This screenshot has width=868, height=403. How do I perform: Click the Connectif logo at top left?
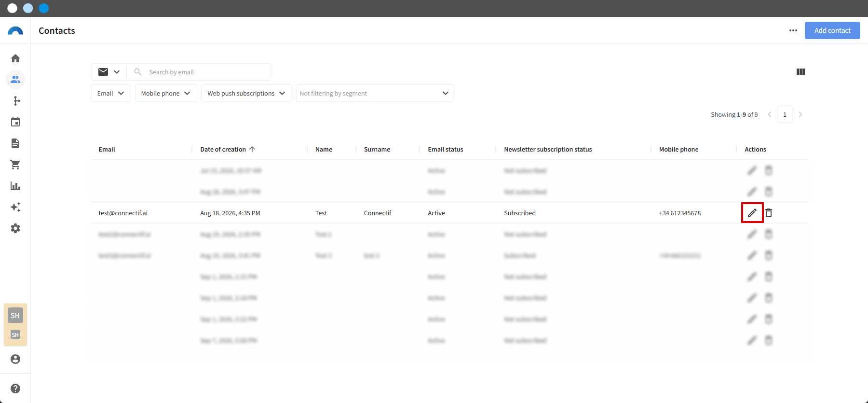15,31
